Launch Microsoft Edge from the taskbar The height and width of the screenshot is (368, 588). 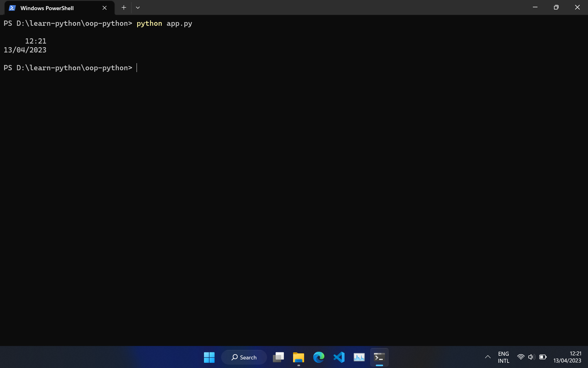pyautogui.click(x=318, y=357)
